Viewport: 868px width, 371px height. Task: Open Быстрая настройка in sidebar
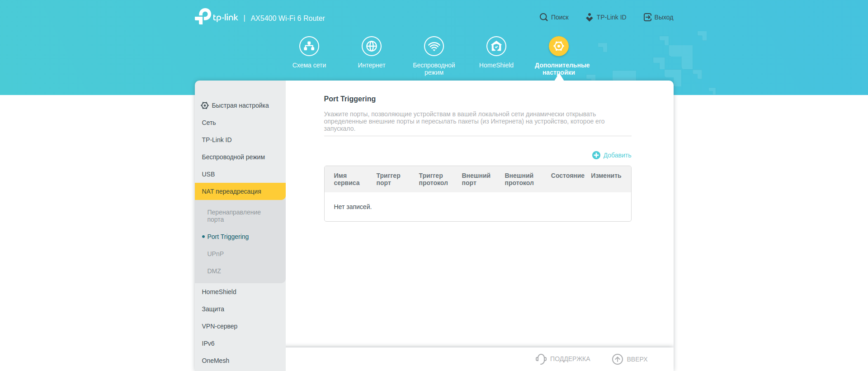tap(240, 105)
